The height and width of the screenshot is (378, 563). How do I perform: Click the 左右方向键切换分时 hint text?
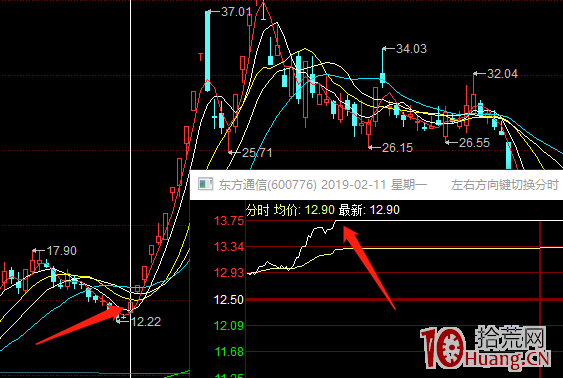pyautogui.click(x=504, y=185)
